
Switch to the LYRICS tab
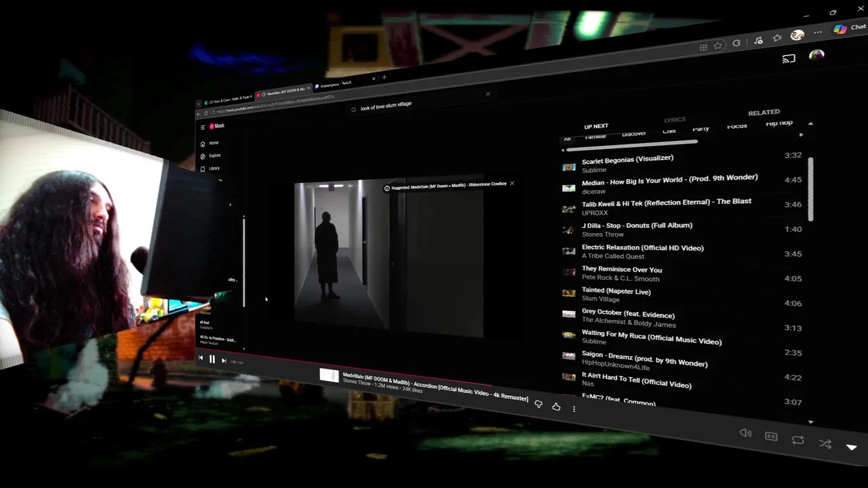coord(675,120)
